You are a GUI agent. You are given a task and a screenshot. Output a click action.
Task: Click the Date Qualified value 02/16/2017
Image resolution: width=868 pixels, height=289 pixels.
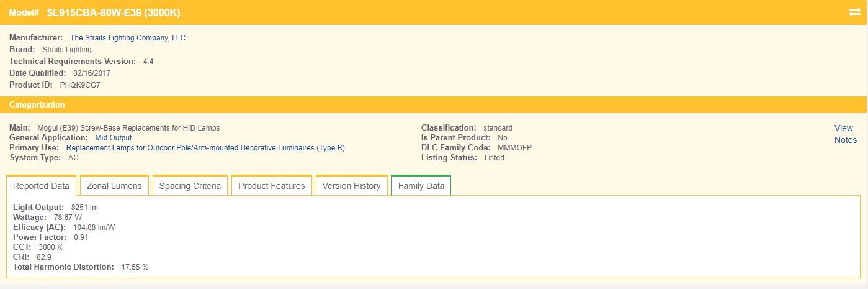[x=92, y=73]
